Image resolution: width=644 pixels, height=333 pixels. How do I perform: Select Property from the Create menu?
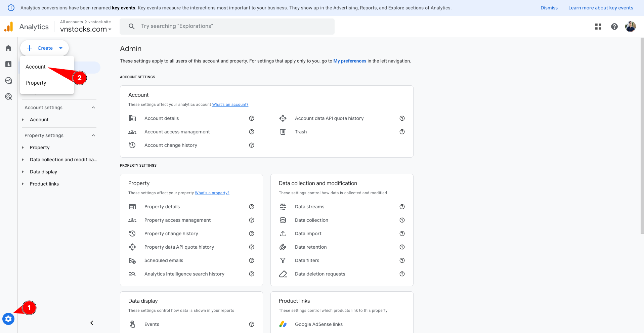pos(36,83)
